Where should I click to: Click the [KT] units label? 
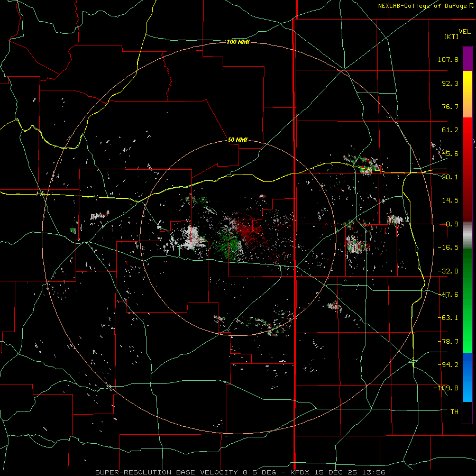(x=452, y=36)
